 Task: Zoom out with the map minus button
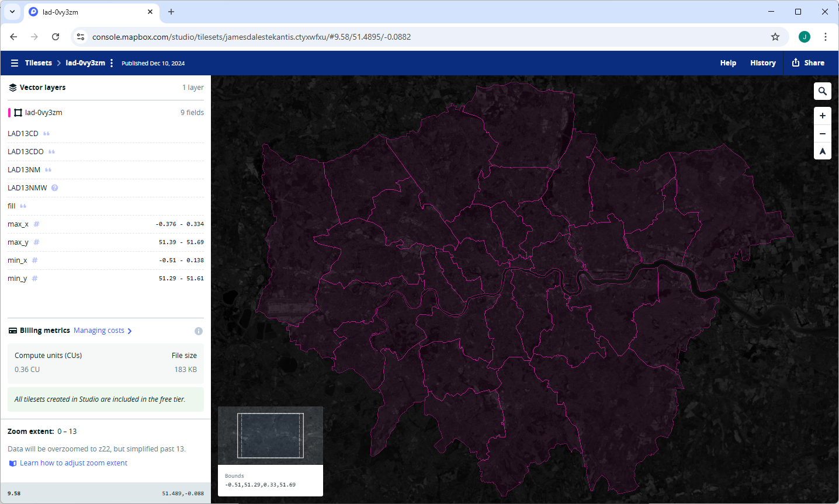coord(822,134)
